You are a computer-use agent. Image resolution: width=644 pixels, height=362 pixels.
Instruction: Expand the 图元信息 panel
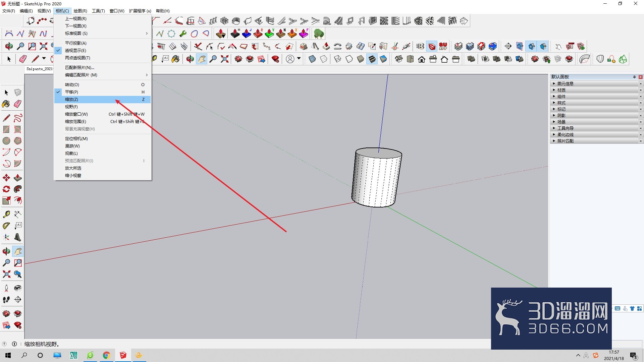coord(596,83)
